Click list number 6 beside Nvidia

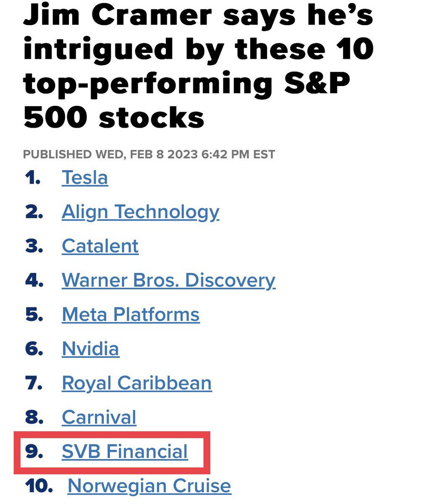34,349
